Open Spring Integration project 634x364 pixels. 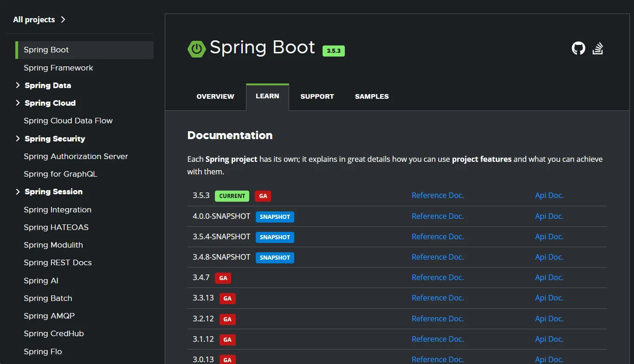58,210
